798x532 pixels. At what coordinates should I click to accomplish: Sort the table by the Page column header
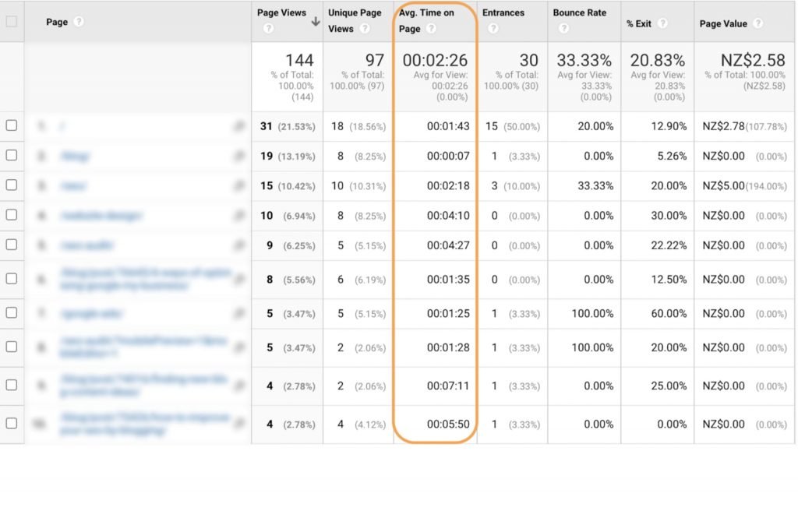point(56,22)
